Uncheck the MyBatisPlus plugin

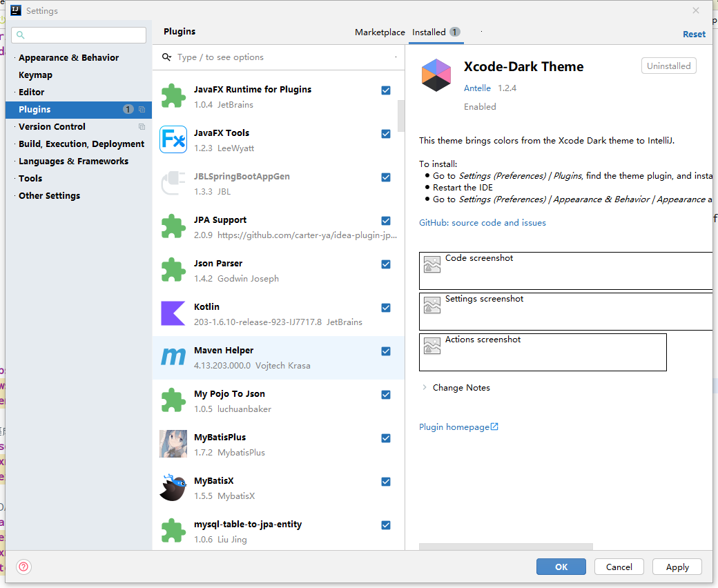pyautogui.click(x=386, y=438)
